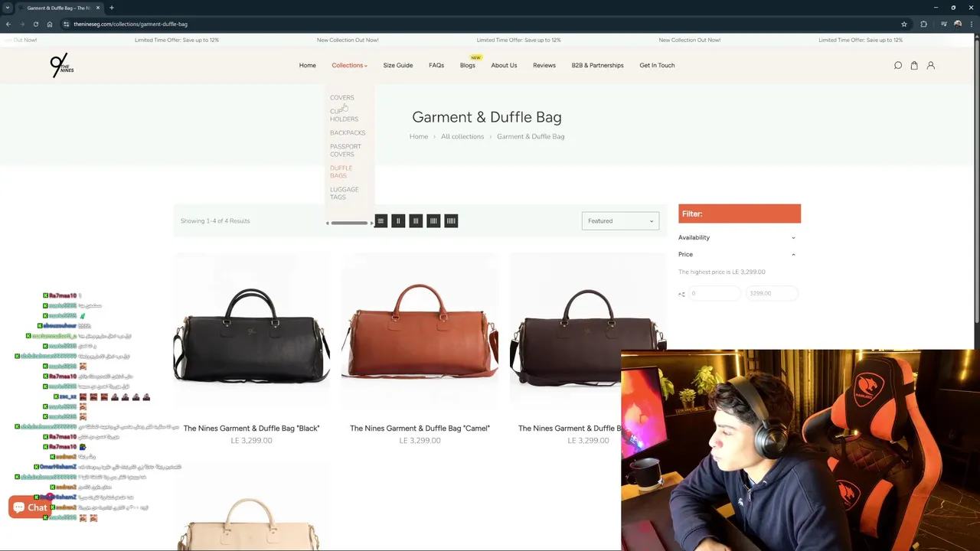Bookmark this page with the star icon
The height and width of the screenshot is (551, 980).
point(904,24)
